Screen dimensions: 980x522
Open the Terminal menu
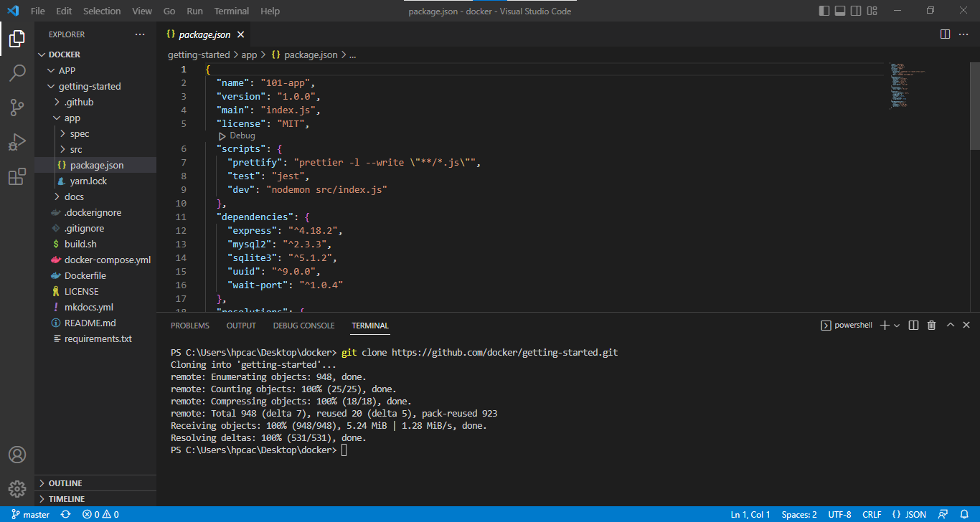point(231,10)
